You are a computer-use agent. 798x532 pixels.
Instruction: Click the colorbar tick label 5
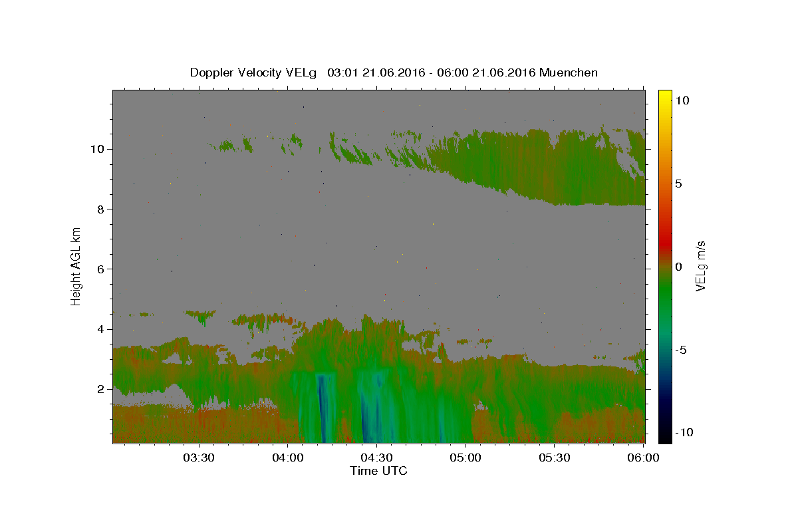click(678, 184)
